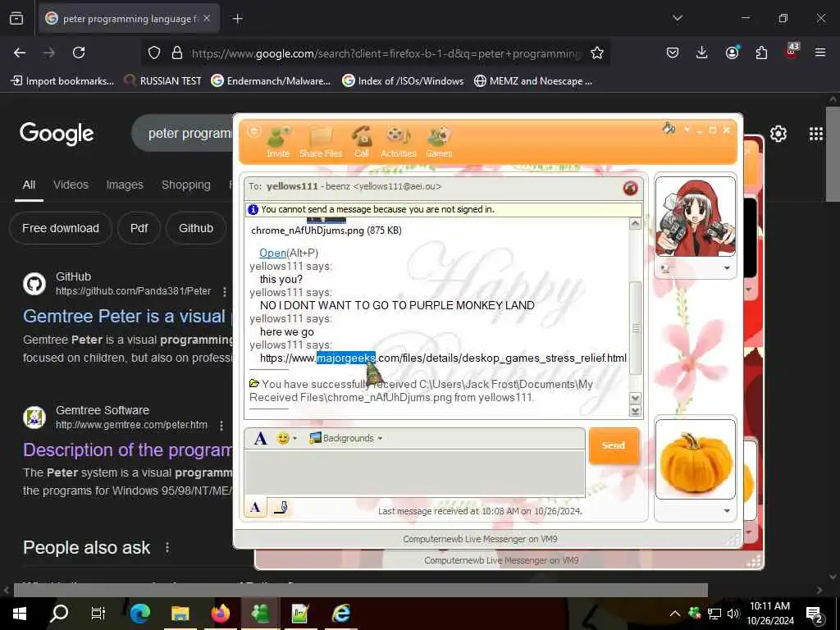Switch to handwriting mode tab
840x630 pixels.
[x=281, y=507]
